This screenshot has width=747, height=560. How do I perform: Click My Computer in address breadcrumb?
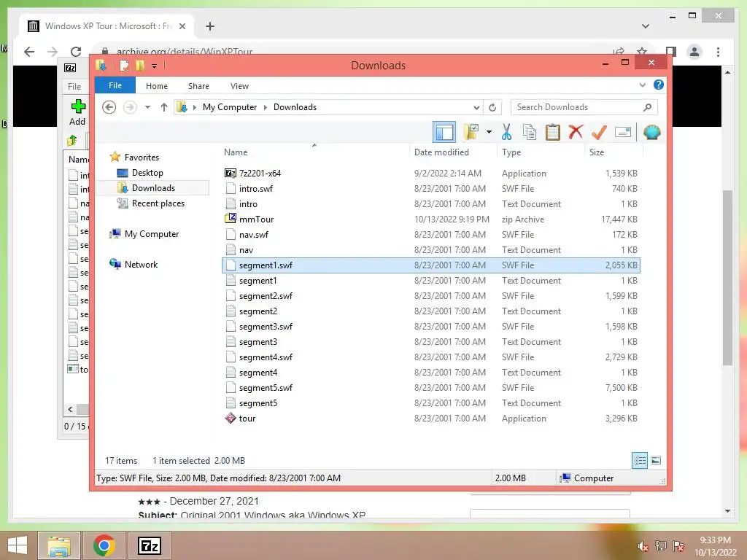230,107
